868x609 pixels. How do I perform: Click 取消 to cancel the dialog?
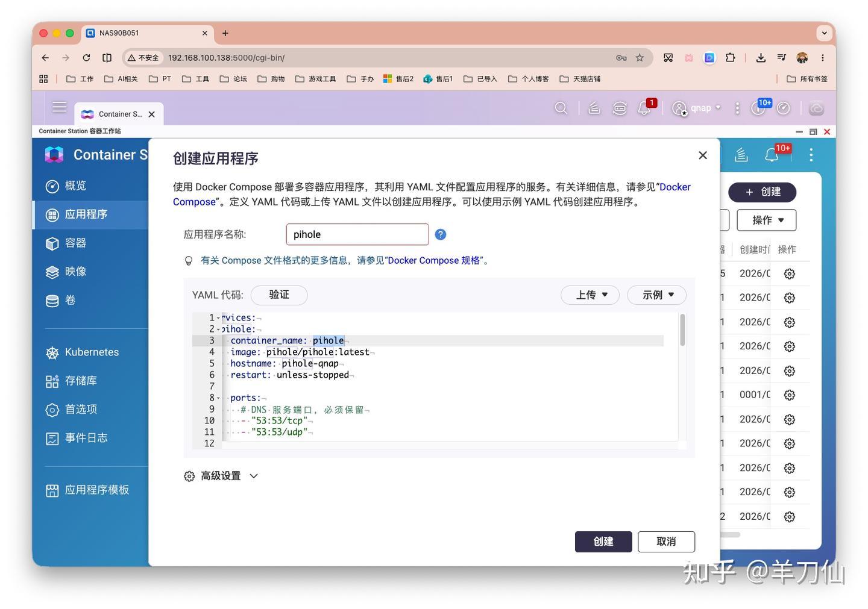(x=666, y=542)
